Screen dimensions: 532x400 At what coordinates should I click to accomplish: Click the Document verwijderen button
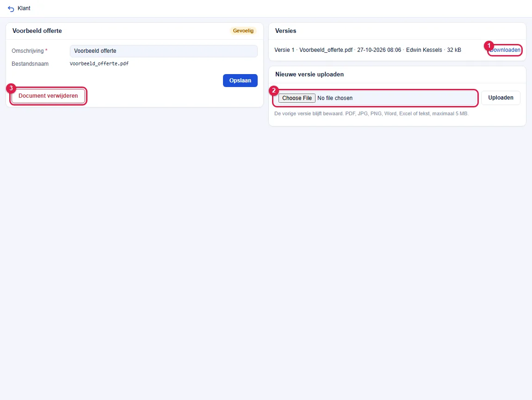[x=48, y=96]
